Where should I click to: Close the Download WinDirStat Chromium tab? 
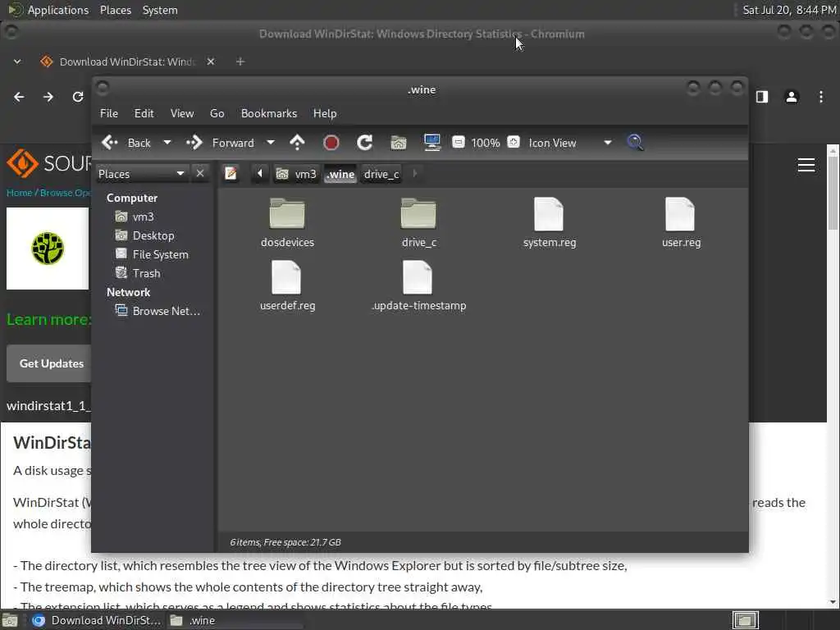click(211, 62)
